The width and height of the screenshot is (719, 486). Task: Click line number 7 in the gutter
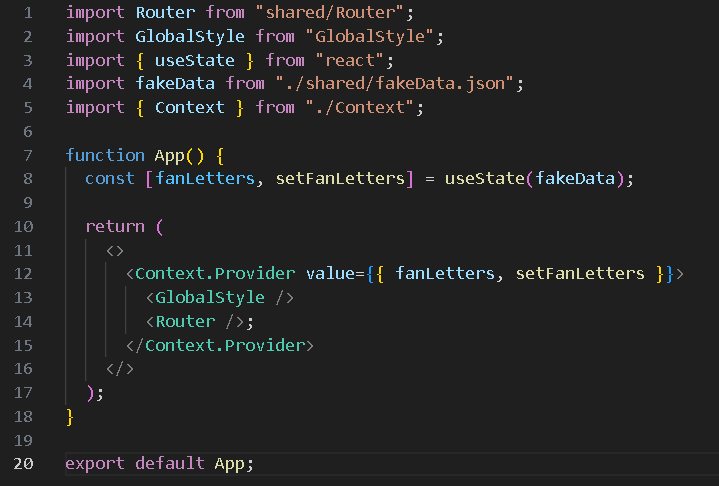pyautogui.click(x=28, y=155)
